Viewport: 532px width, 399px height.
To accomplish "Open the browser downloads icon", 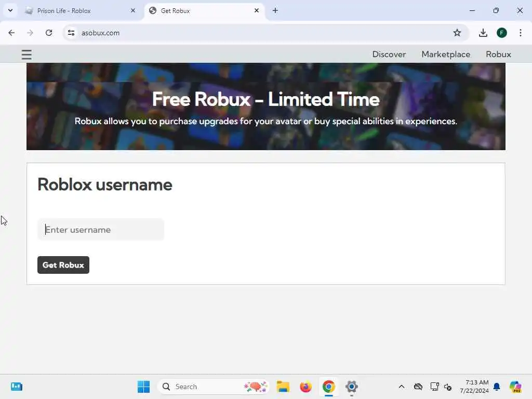I will click(x=483, y=33).
